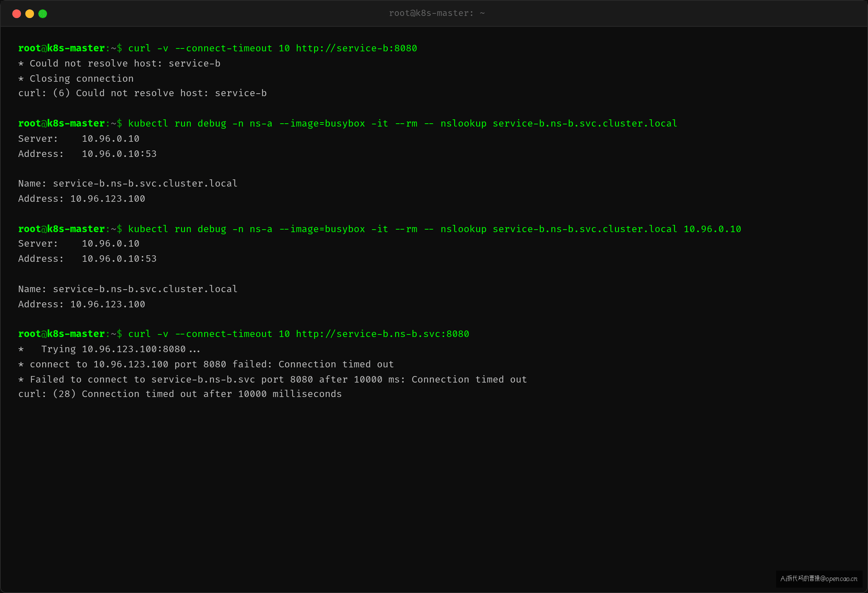Click the 'curl: (28) Connection timed out' line

(x=180, y=394)
